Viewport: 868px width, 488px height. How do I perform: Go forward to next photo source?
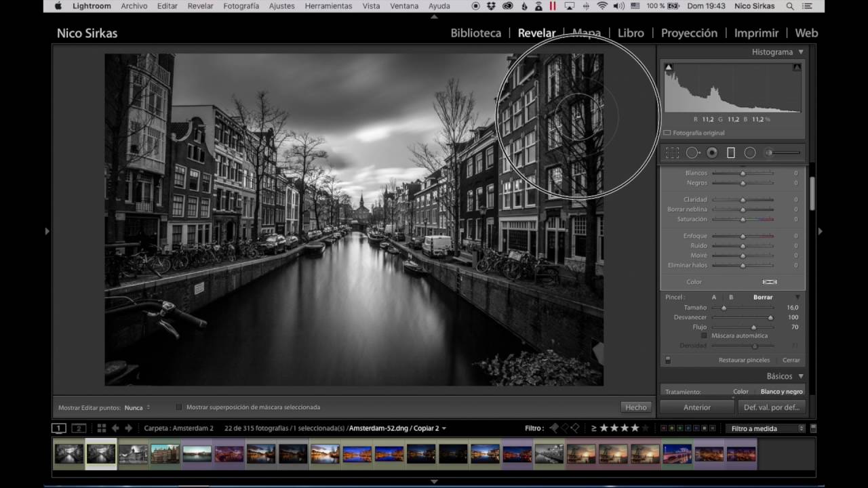pos(128,428)
